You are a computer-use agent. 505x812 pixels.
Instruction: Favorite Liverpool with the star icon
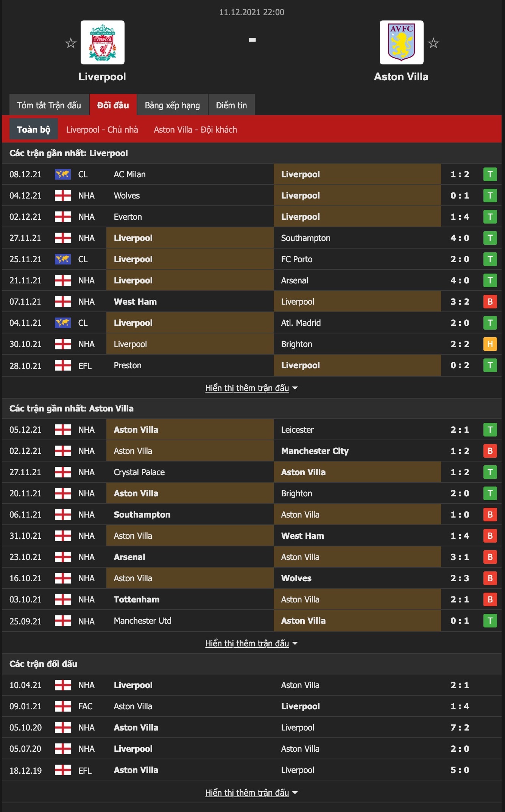(70, 43)
